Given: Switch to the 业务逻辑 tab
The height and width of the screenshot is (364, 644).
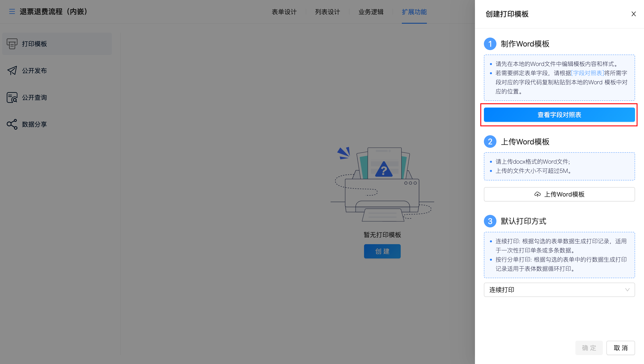Looking at the screenshot, I should coord(371,12).
